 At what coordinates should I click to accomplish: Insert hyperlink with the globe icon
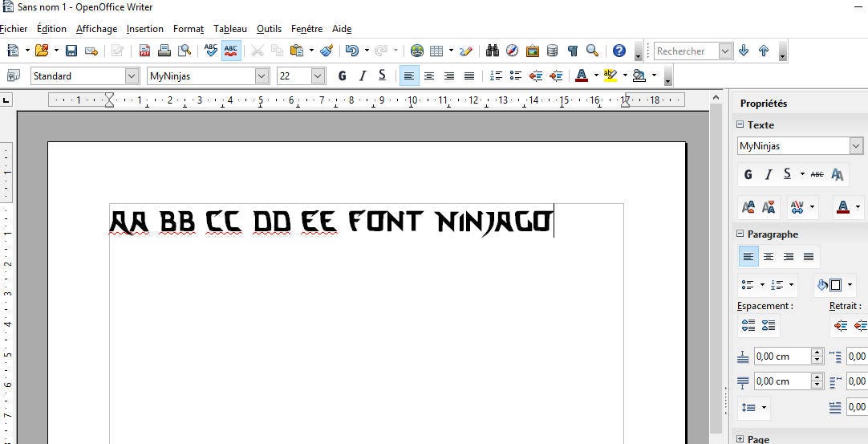pyautogui.click(x=417, y=51)
